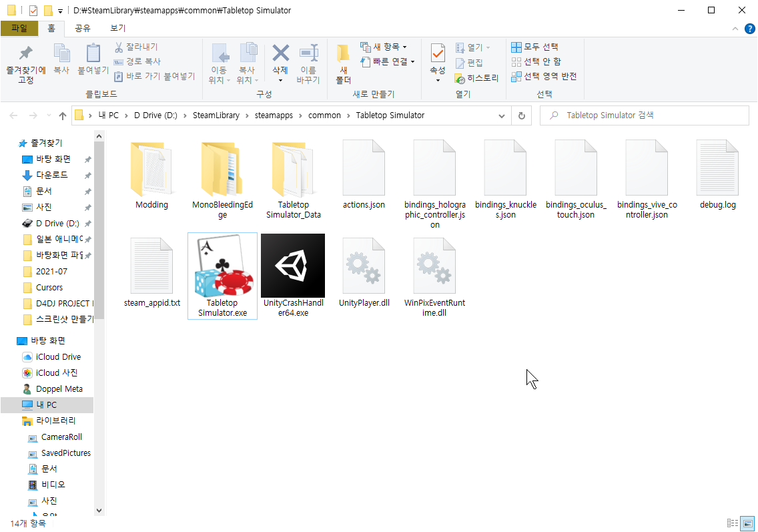
Task: Create a New folder (새 폴더)
Action: pos(343,64)
